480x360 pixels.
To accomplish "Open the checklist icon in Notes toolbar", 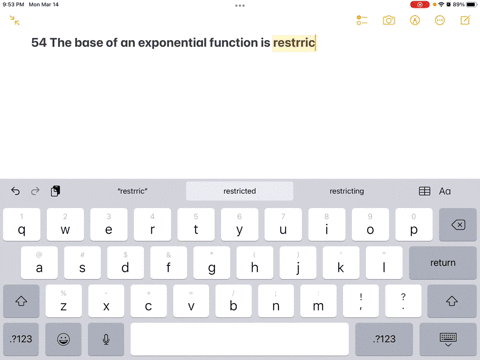I will click(362, 20).
